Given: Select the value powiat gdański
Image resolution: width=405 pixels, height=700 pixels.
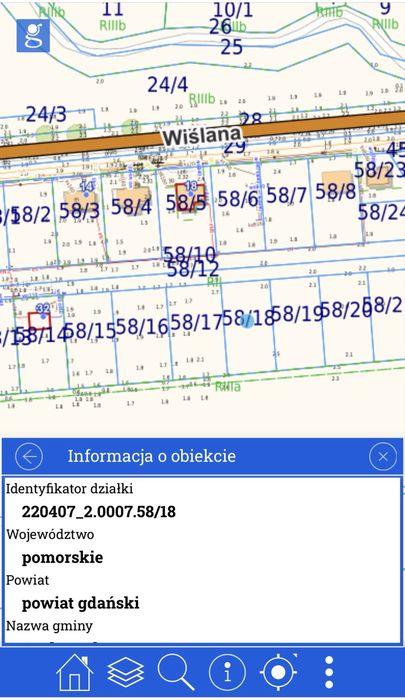Looking at the screenshot, I should (81, 604).
